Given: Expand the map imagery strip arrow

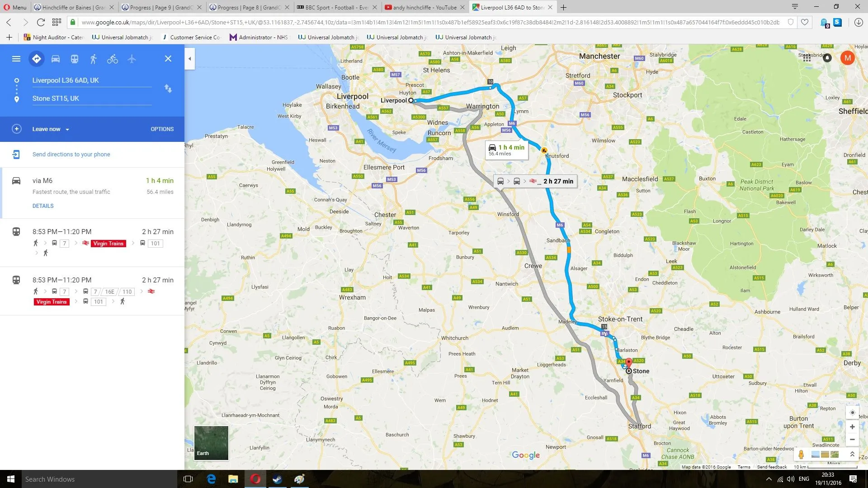Looking at the screenshot, I should tap(852, 454).
